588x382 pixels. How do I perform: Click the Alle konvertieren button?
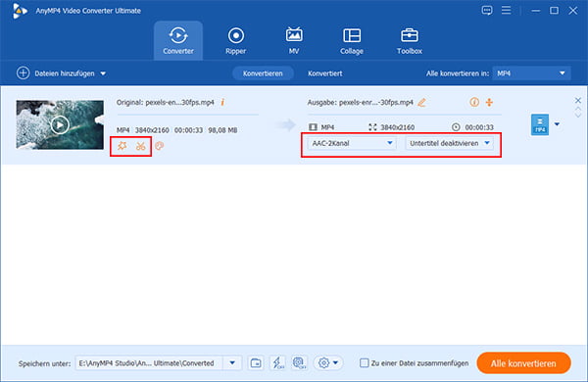pyautogui.click(x=523, y=363)
